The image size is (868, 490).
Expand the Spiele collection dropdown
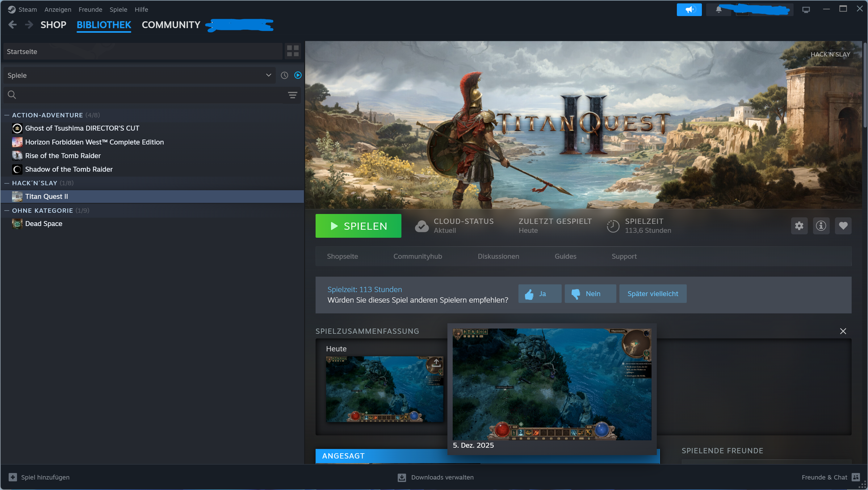[x=268, y=75]
